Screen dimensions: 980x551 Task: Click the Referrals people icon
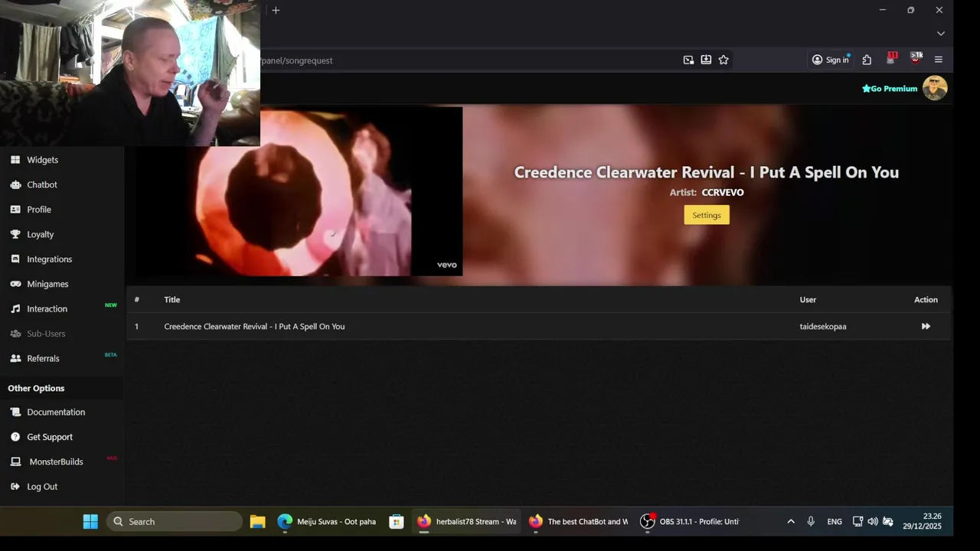[15, 358]
